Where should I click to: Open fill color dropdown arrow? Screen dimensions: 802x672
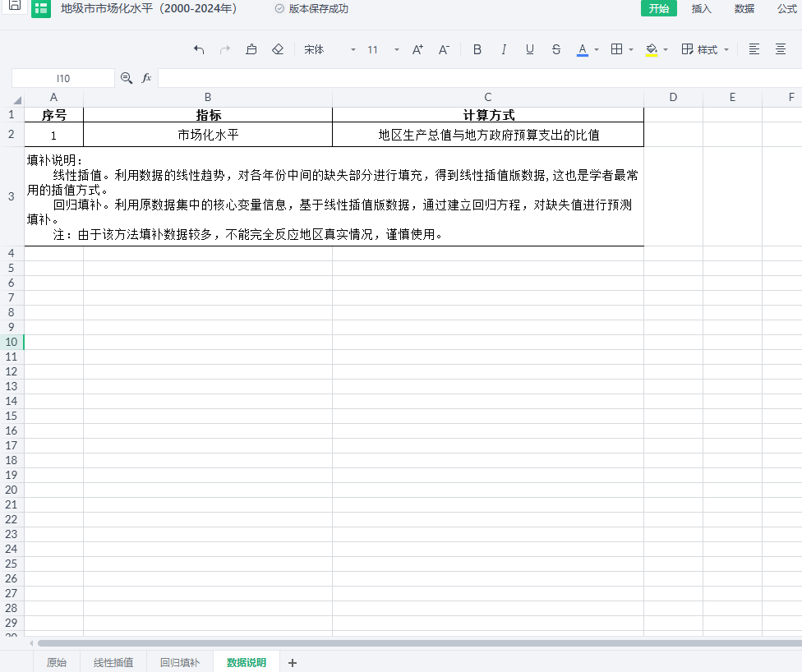[x=666, y=50]
